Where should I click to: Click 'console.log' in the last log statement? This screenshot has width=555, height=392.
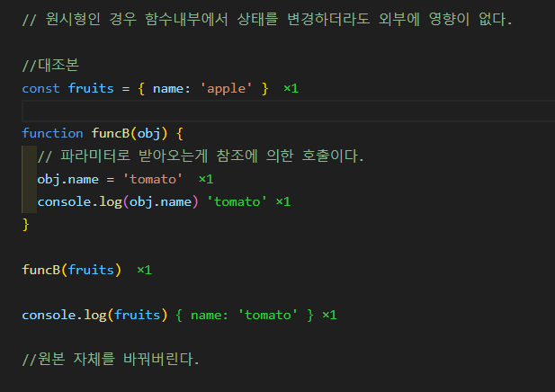tap(65, 316)
